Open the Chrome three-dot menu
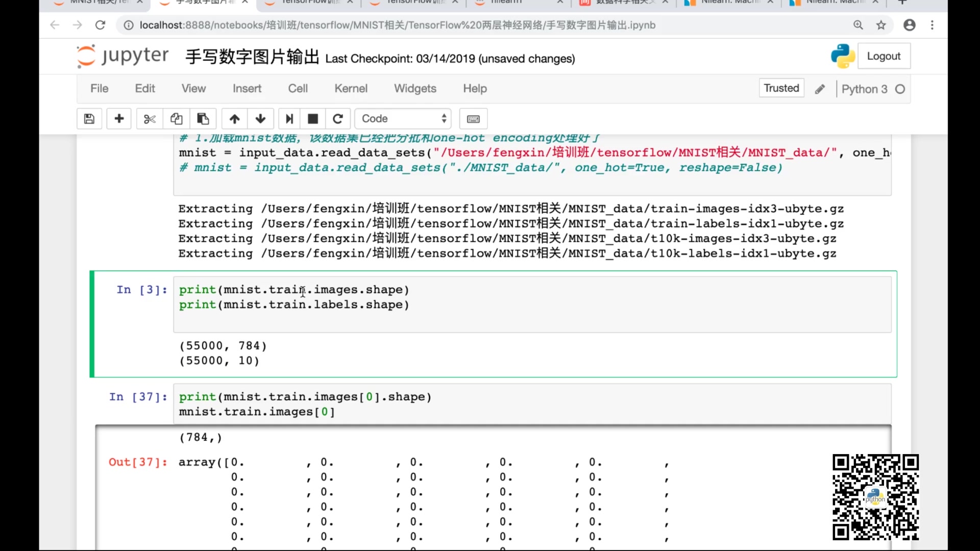Viewport: 980px width, 551px height. tap(932, 25)
